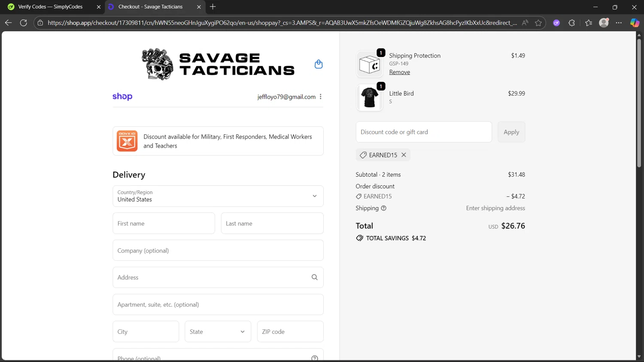Remove the EARNED15 discount tag
Image resolution: width=644 pixels, height=362 pixels.
pyautogui.click(x=404, y=155)
